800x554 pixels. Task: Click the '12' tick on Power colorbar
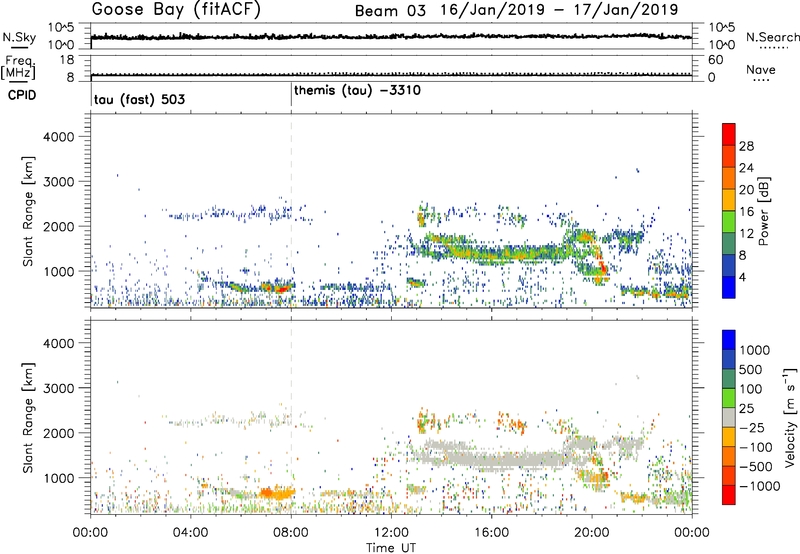(746, 234)
